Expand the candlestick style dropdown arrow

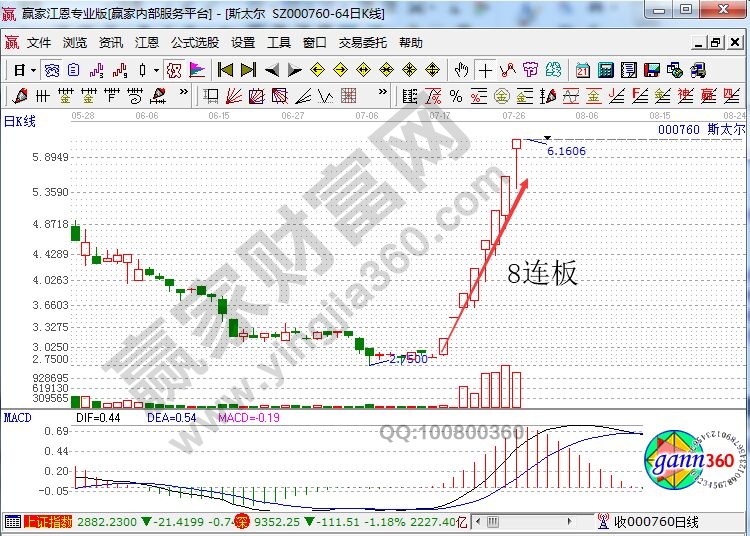pyautogui.click(x=156, y=70)
